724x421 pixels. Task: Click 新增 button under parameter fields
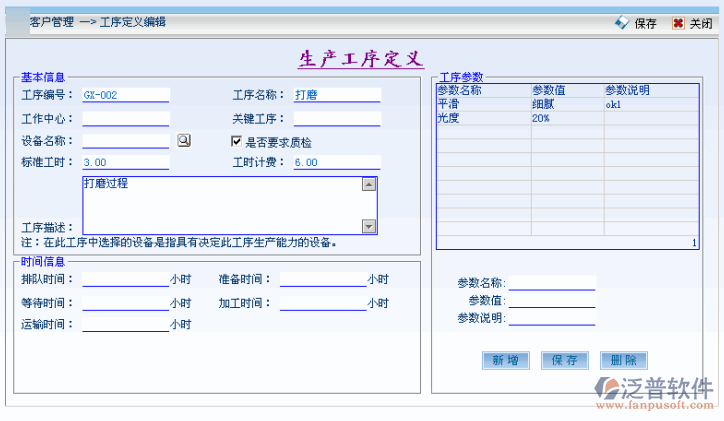(x=505, y=360)
